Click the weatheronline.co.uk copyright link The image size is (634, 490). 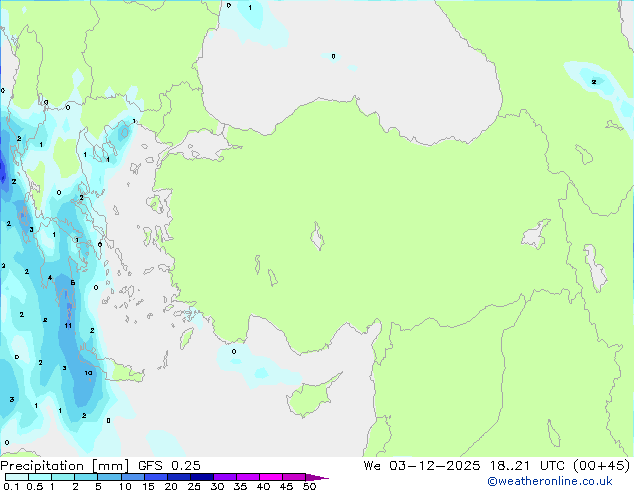pos(549,481)
